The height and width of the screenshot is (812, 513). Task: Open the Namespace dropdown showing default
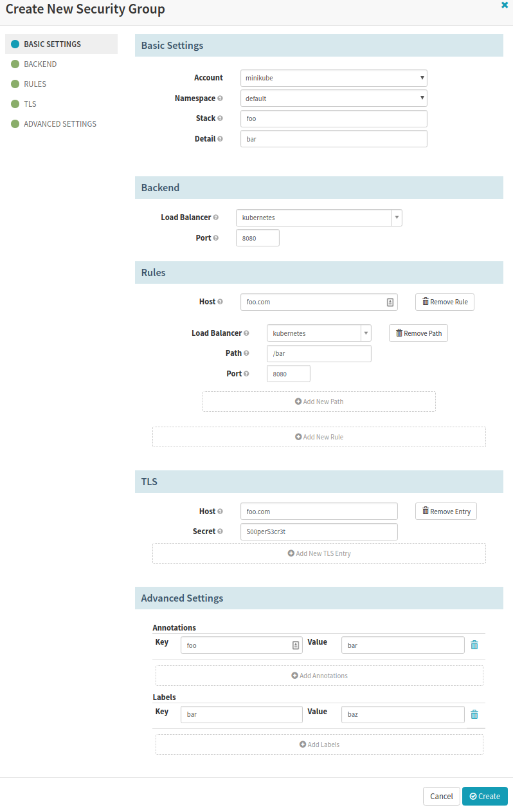click(334, 98)
